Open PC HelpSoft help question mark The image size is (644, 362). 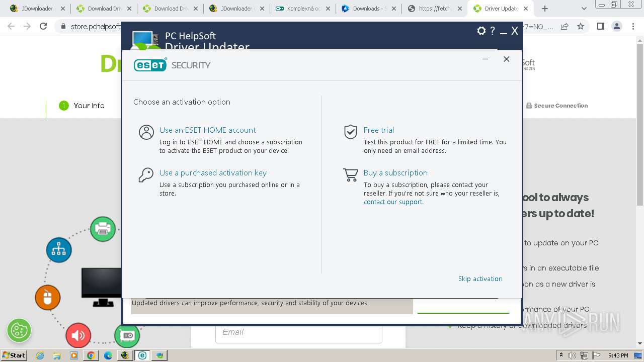point(493,31)
